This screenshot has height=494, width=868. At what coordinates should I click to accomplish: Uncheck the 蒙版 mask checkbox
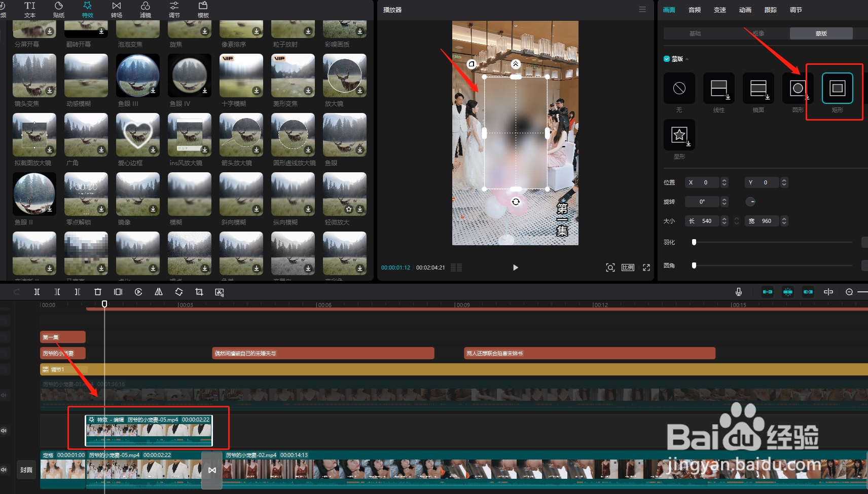667,59
